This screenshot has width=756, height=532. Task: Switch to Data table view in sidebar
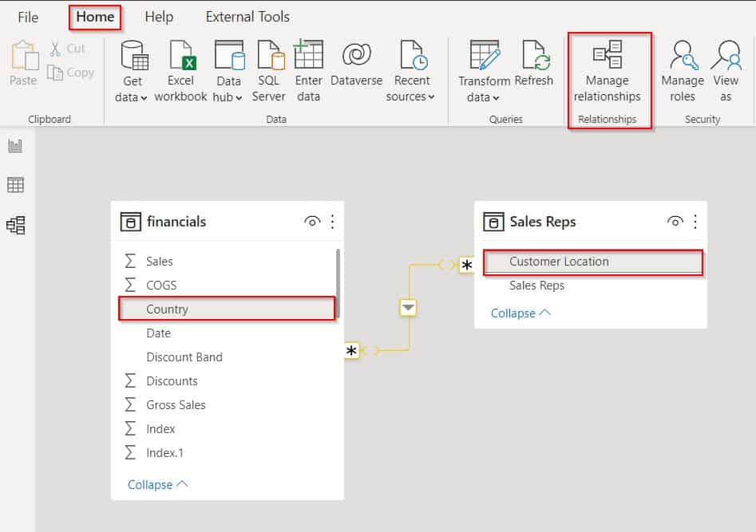pyautogui.click(x=15, y=185)
